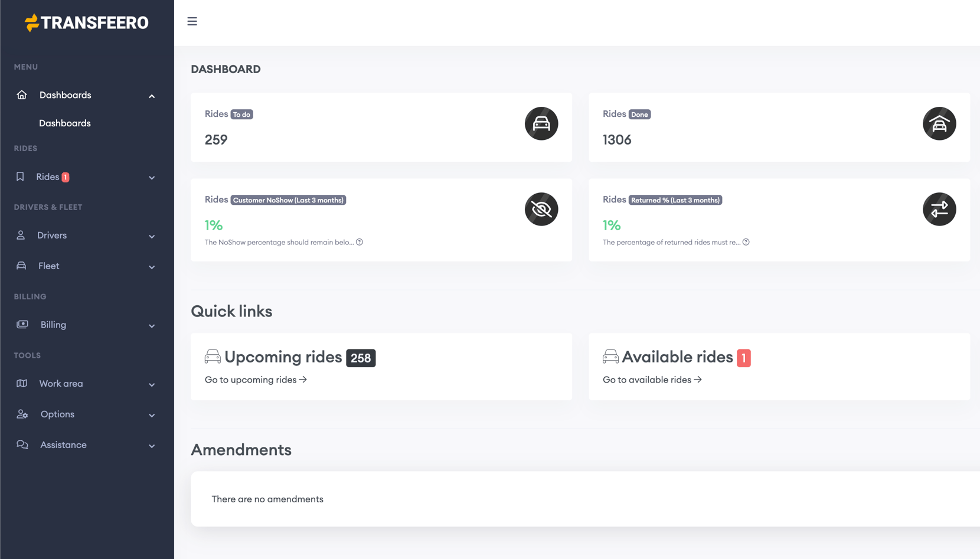This screenshot has height=559, width=980.
Task: Click the Transfeero logo
Action: [x=87, y=22]
